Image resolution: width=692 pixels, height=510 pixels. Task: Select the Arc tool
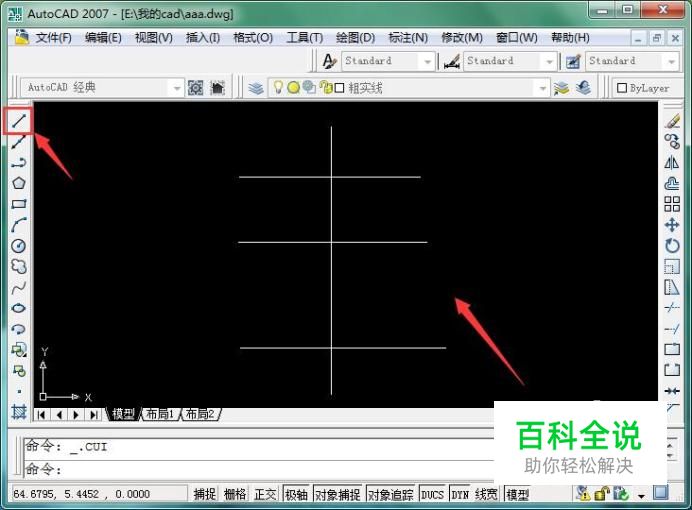19,225
